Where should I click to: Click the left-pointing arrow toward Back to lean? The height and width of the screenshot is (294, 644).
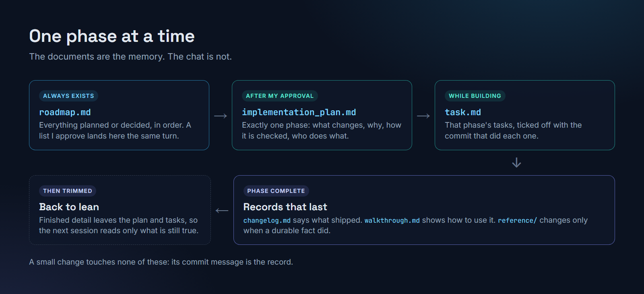(x=222, y=211)
